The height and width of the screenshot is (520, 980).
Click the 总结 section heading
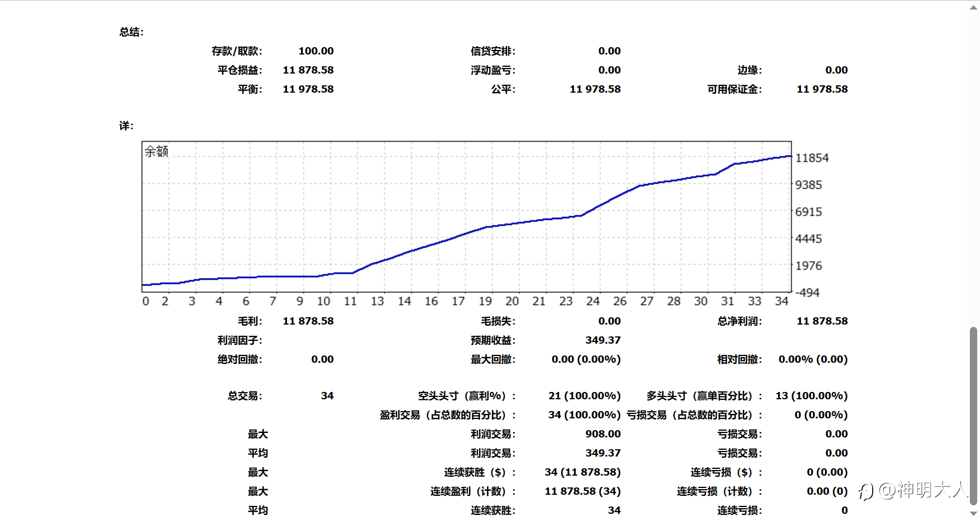pos(131,32)
